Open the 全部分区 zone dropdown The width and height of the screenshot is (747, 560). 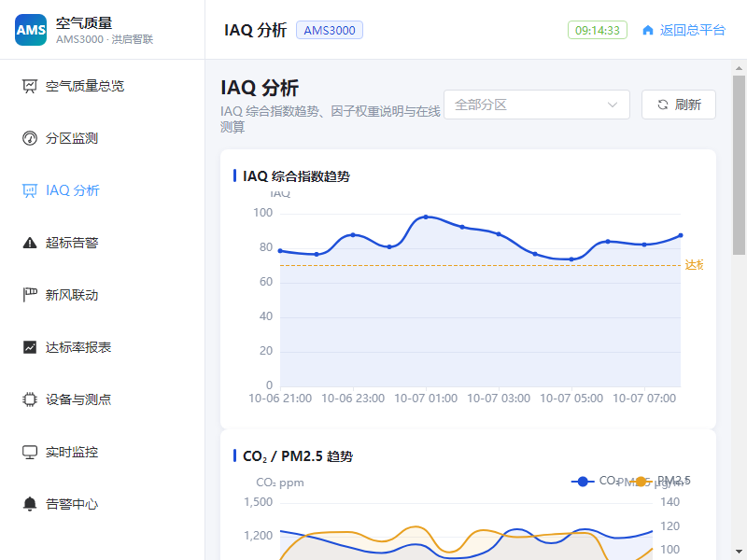click(537, 105)
